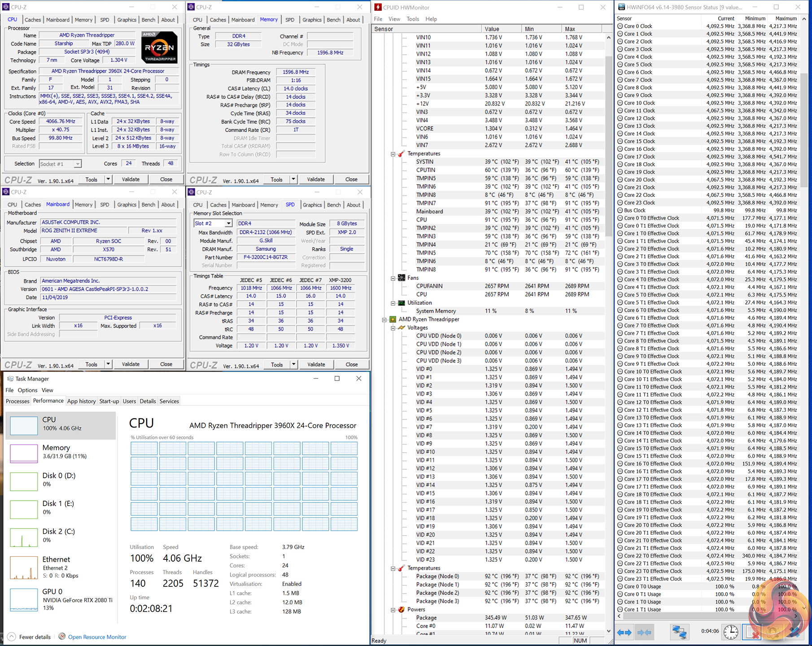Click the HWiNFO clock icon beside the timer
This screenshot has height=646, width=812.
point(731,632)
